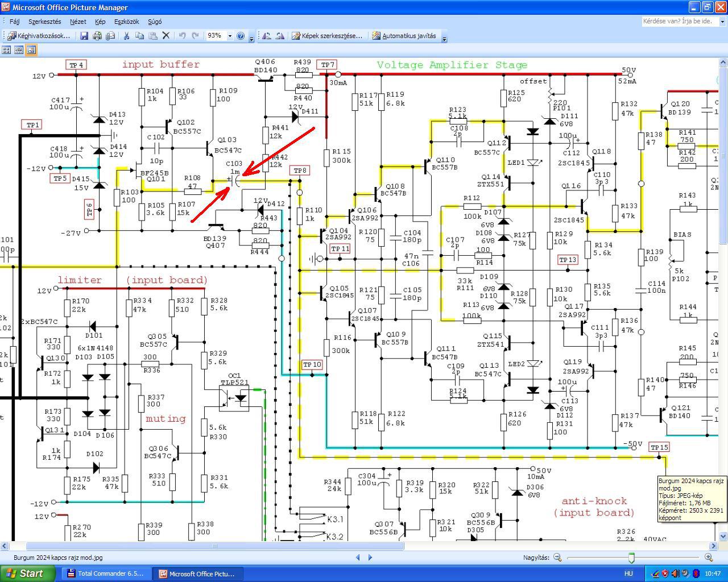
Task: Click the vertical scrollbar thumb
Action: [x=723, y=156]
